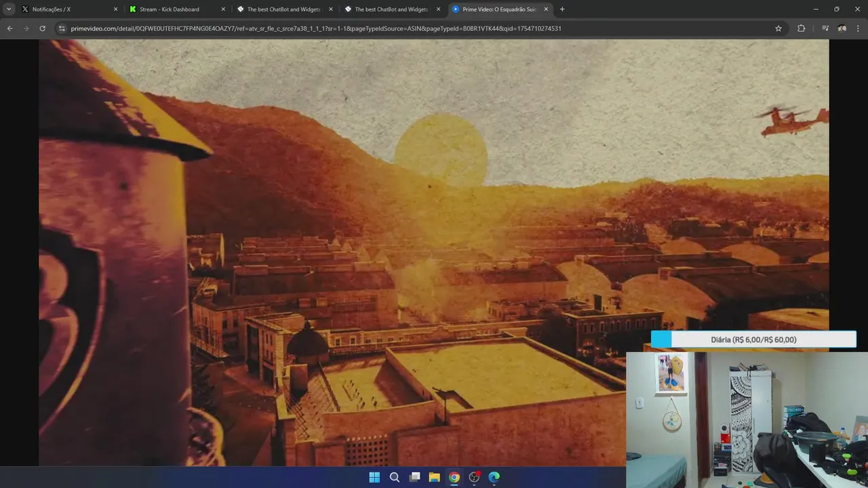
Task: View site information for primevideo.com
Action: click(x=62, y=28)
